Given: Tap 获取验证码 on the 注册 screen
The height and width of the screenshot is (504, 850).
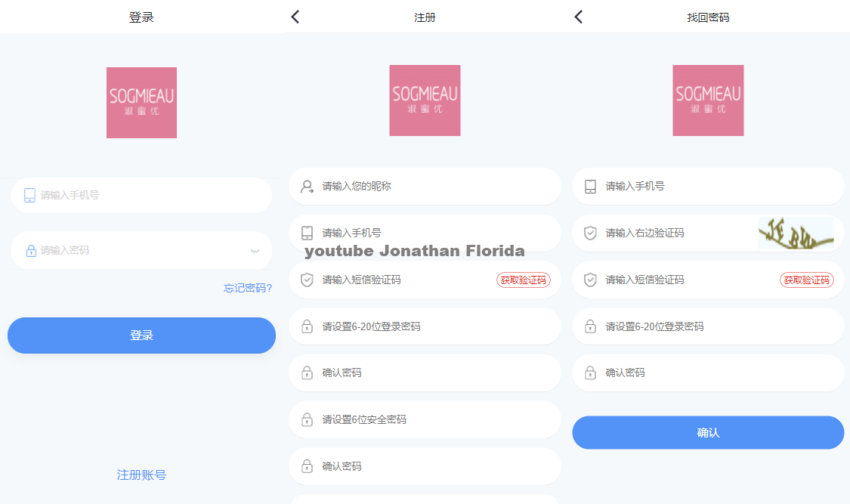Looking at the screenshot, I should tap(524, 280).
